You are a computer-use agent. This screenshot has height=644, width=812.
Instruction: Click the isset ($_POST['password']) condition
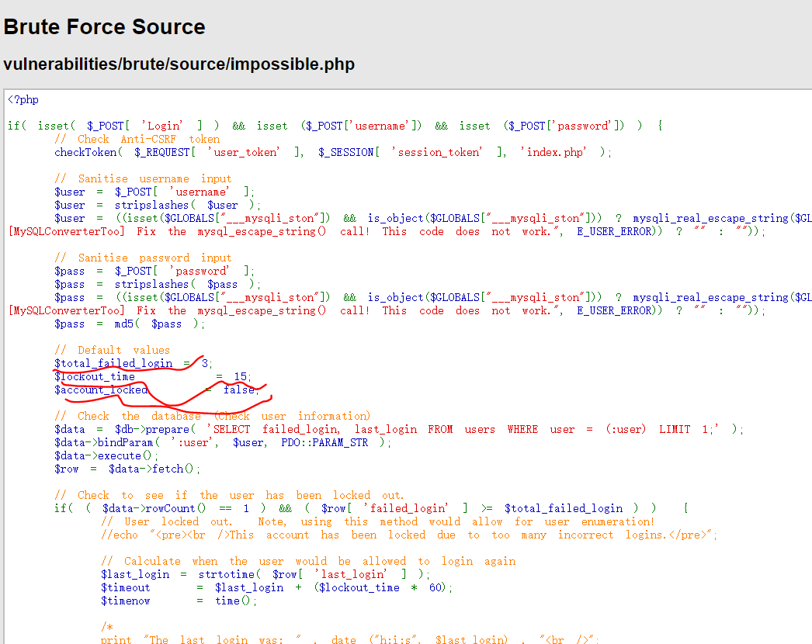pyautogui.click(x=542, y=126)
